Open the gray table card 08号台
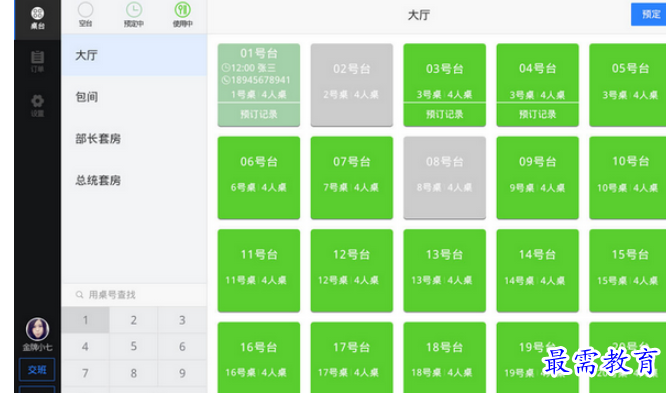The image size is (666, 393). (x=445, y=178)
